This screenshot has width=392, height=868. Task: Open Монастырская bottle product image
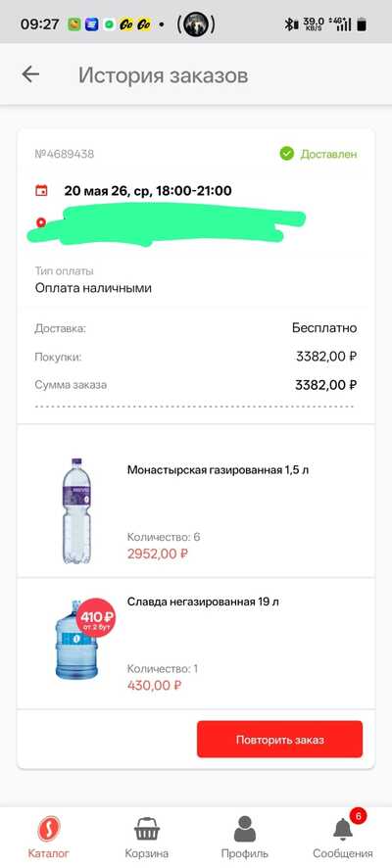point(75,511)
